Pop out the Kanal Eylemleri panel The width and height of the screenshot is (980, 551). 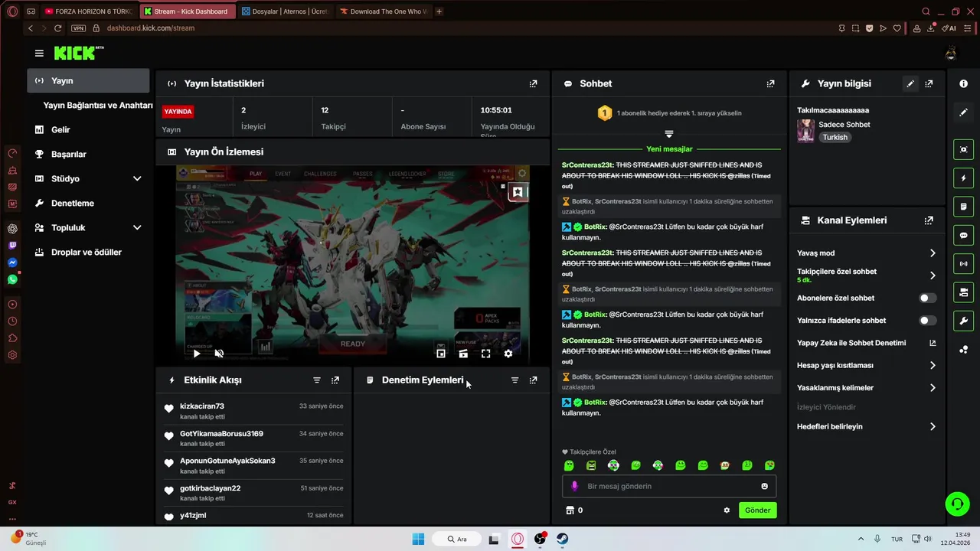[929, 220]
